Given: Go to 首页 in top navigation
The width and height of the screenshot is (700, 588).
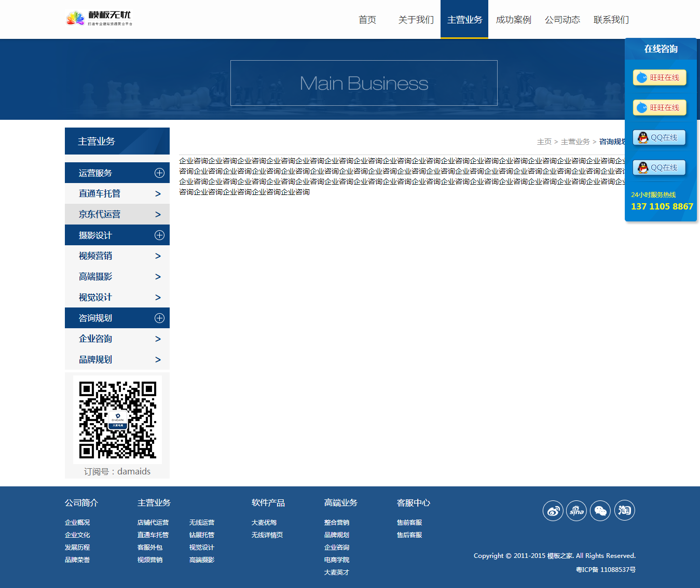Looking at the screenshot, I should (x=367, y=20).
